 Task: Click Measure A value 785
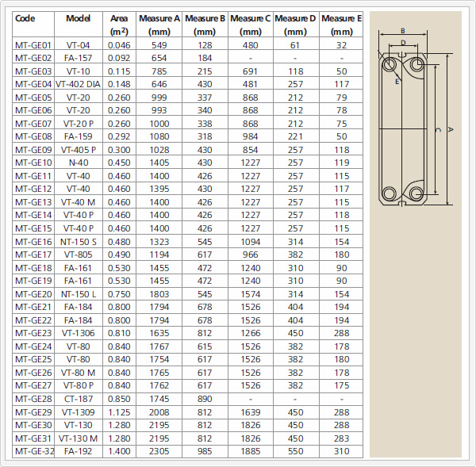159,71
